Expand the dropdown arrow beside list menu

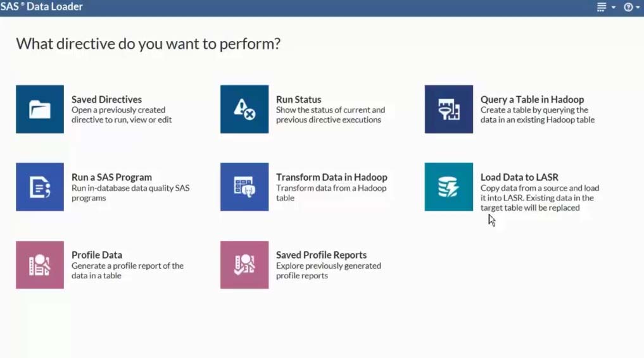tap(614, 8)
